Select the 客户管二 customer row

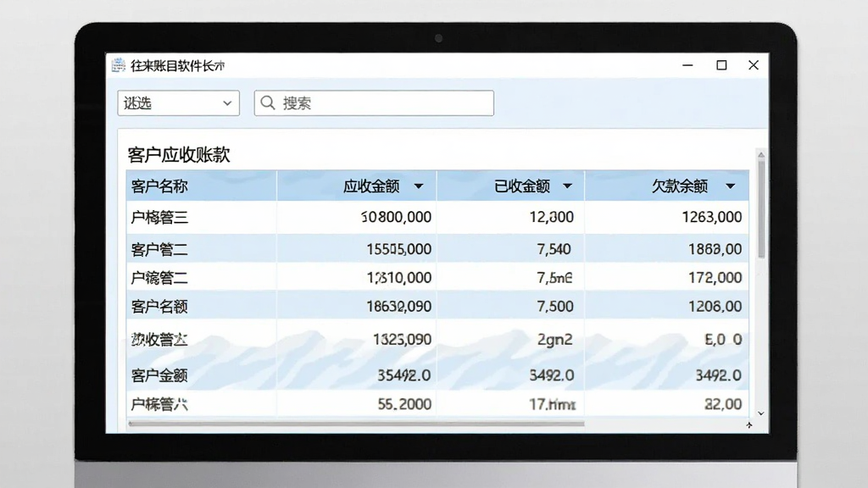[x=437, y=248]
